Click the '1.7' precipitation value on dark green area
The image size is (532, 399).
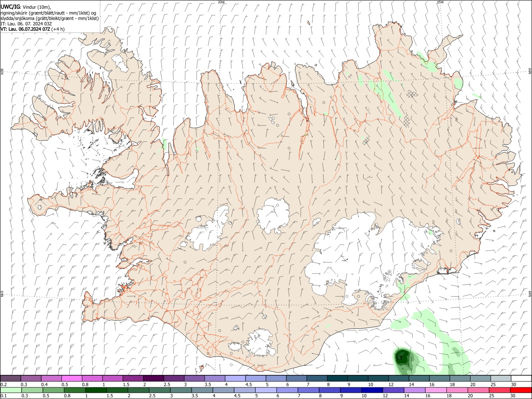399,358
